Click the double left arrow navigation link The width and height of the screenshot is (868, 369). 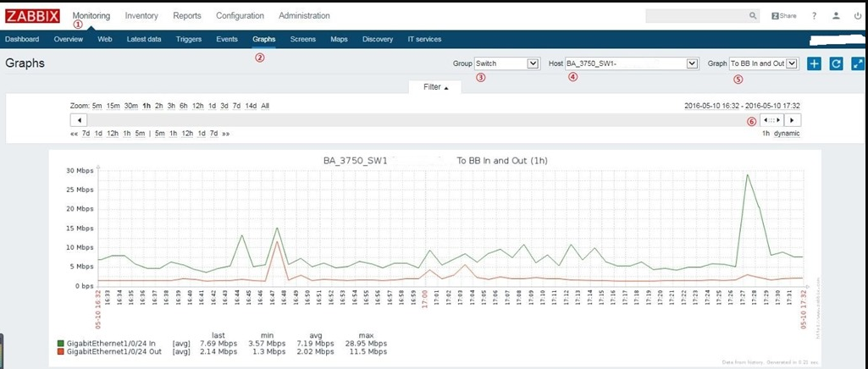(75, 134)
